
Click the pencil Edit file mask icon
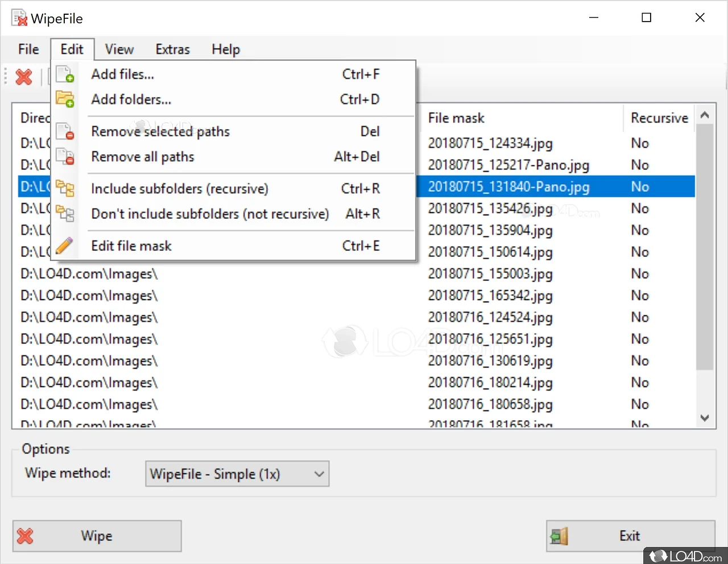(65, 246)
